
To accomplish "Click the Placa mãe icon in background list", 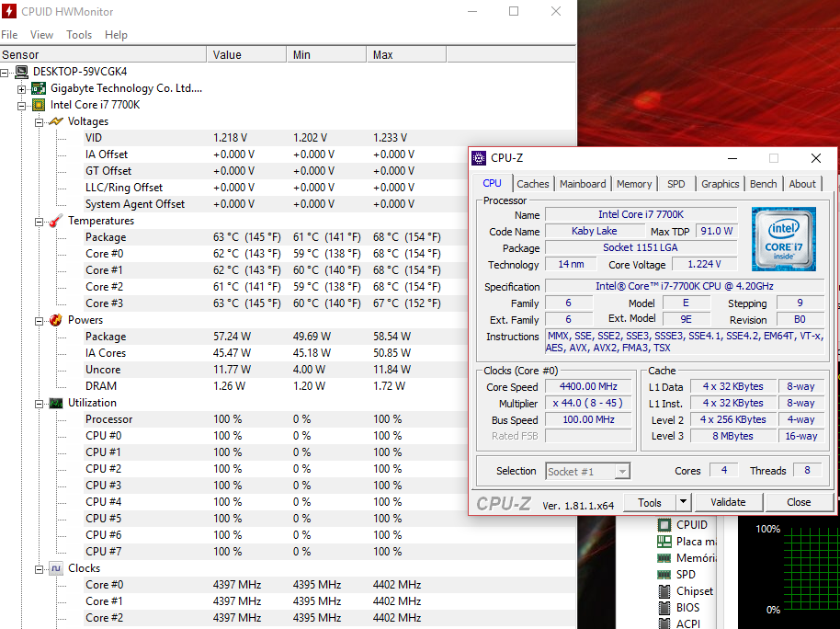I will click(x=664, y=541).
